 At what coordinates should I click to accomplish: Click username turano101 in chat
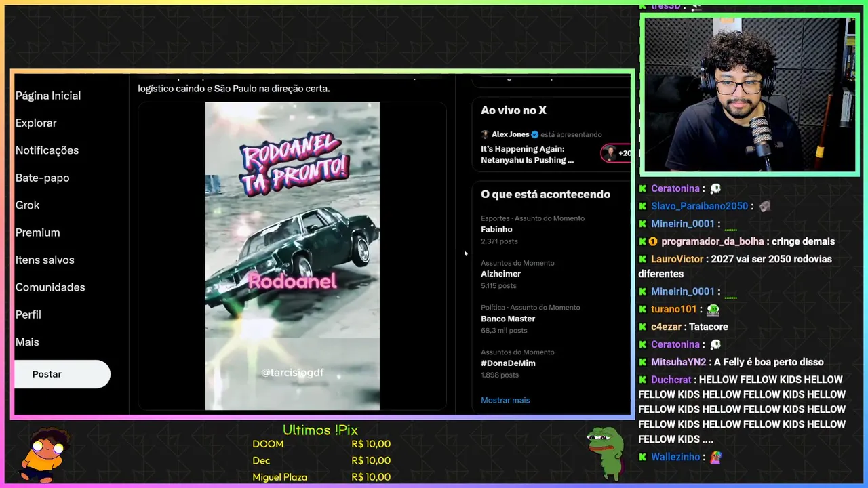[x=673, y=309]
